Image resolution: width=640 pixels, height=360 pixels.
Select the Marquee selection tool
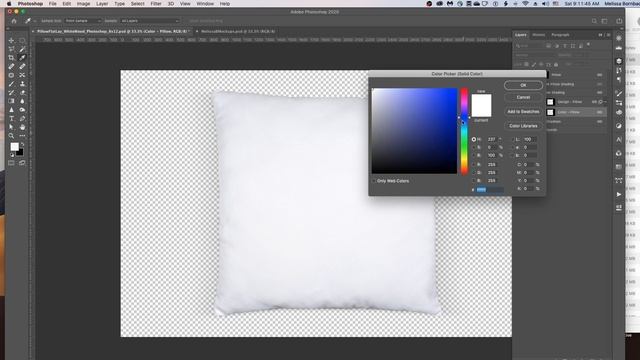coord(22,40)
